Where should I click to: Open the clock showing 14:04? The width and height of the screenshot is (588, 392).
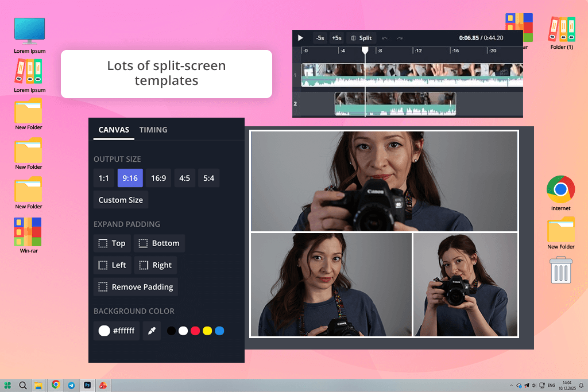click(567, 385)
